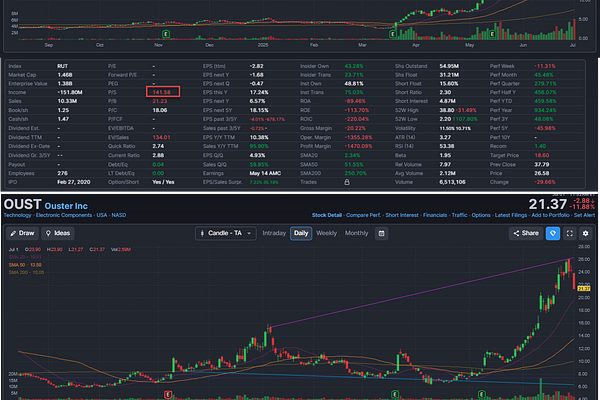Screen dimensions: 600x400
Task: Click the P/B value 21.23
Action: click(x=160, y=101)
